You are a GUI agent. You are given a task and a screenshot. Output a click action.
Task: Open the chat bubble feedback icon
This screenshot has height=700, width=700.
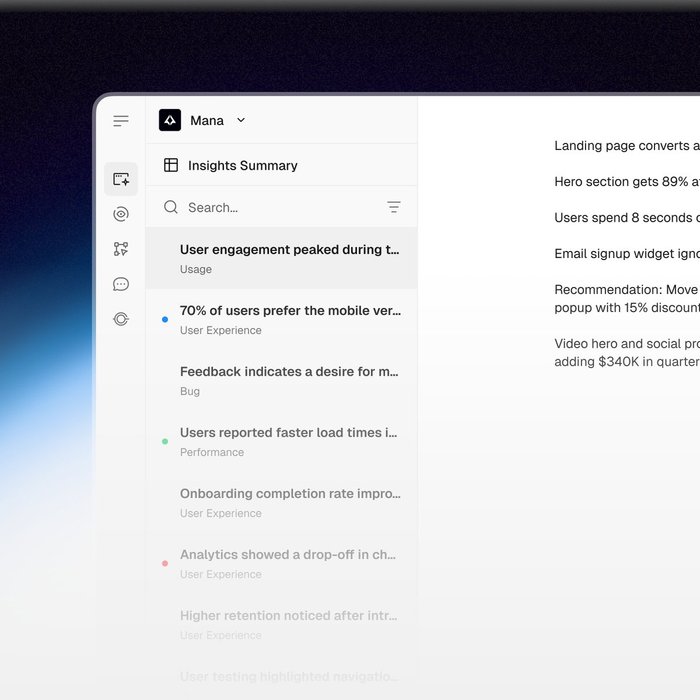pos(121,284)
